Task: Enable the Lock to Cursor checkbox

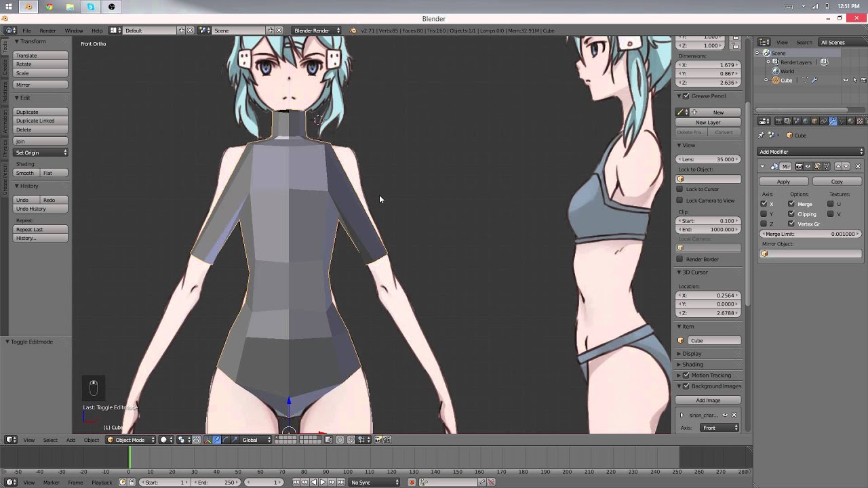Action: 680,189
